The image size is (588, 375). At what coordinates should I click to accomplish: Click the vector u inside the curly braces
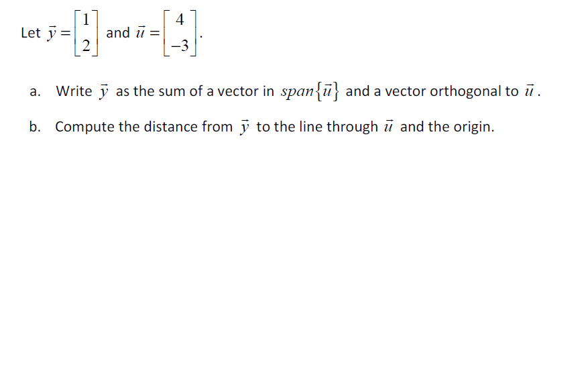pyautogui.click(x=327, y=91)
